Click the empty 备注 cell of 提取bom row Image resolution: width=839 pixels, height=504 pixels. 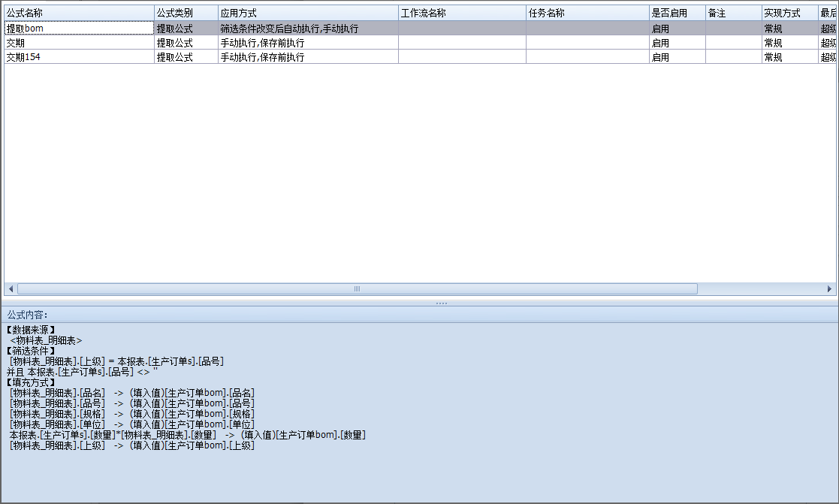pyautogui.click(x=732, y=29)
